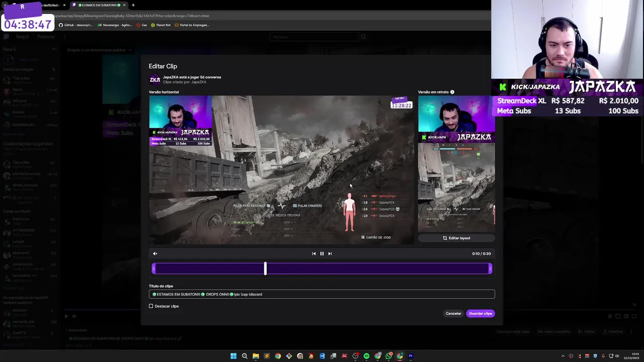Image resolution: width=644 pixels, height=362 pixels.
Task: Open the info icon next to 'Versão em retrato'
Action: (x=452, y=92)
